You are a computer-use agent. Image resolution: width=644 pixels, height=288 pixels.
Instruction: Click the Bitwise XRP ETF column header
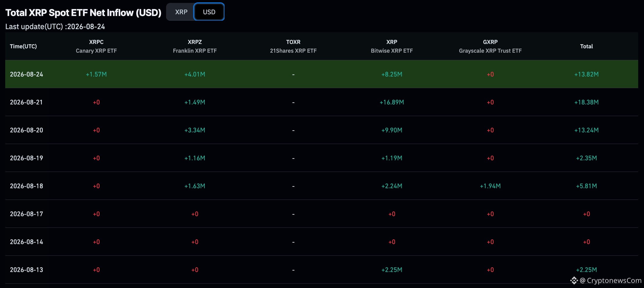tap(392, 46)
